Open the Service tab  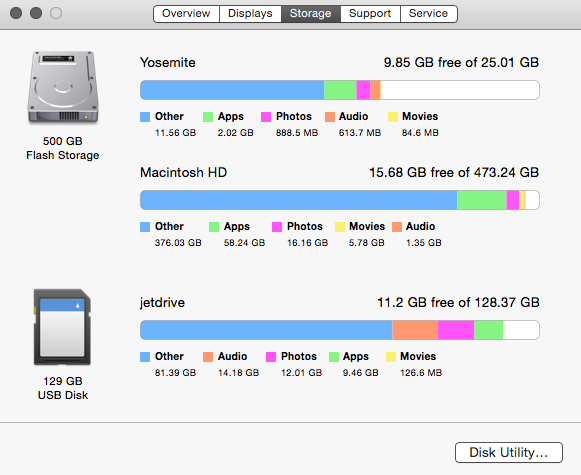click(x=428, y=14)
